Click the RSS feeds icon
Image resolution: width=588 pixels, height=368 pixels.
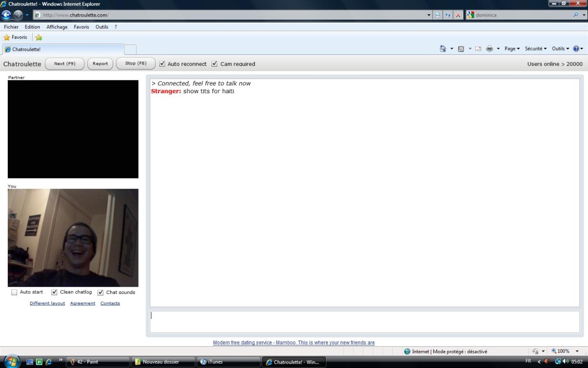tap(461, 49)
